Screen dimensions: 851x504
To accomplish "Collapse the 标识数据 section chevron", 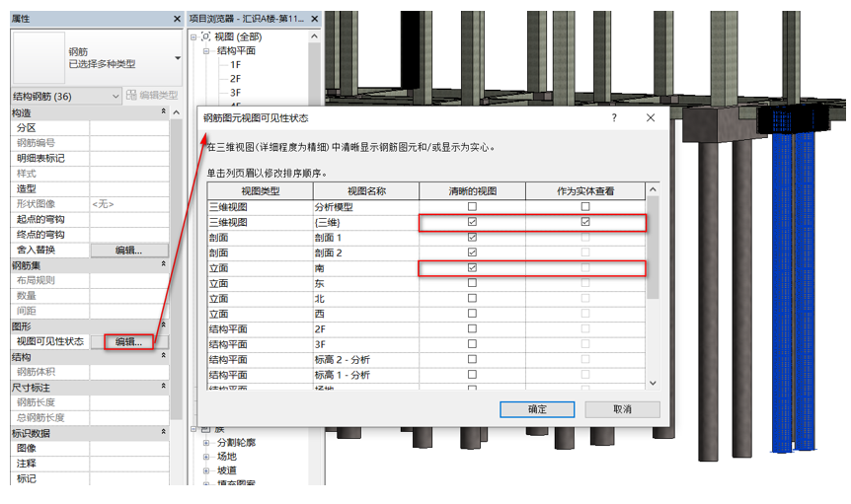I will [x=163, y=433].
